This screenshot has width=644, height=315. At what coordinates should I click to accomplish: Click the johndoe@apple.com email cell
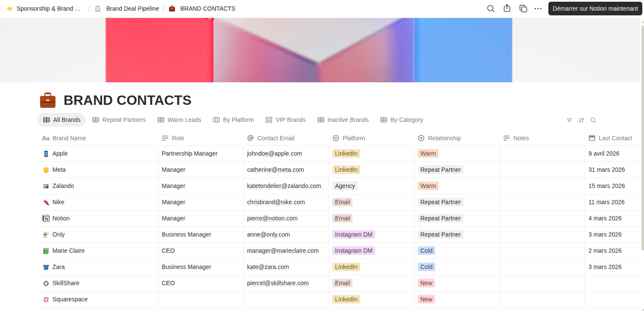click(x=274, y=154)
